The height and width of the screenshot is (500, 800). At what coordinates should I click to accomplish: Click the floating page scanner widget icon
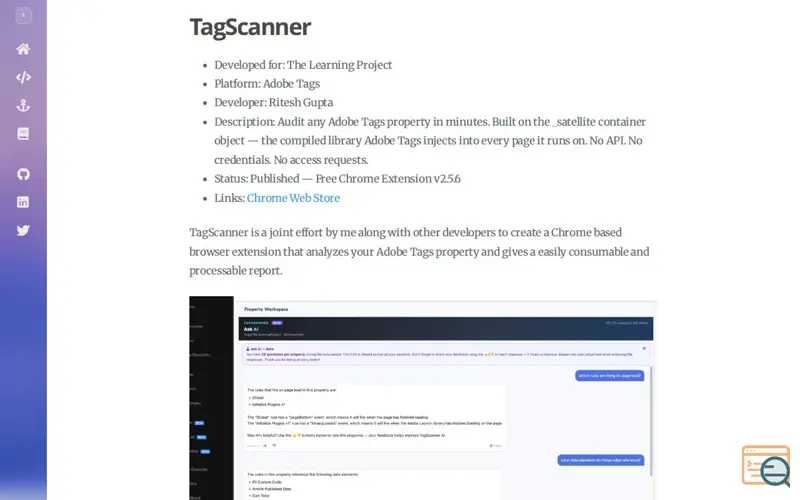click(x=766, y=466)
